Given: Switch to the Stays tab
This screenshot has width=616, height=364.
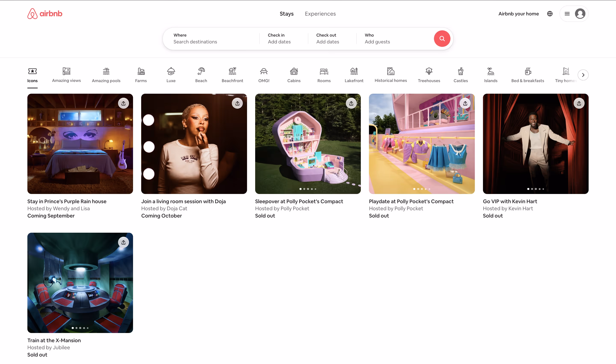Looking at the screenshot, I should click(287, 14).
